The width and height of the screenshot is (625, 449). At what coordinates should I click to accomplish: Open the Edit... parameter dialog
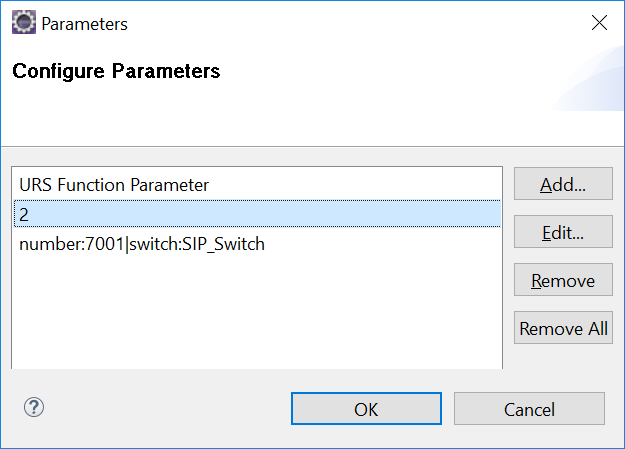[x=563, y=232]
